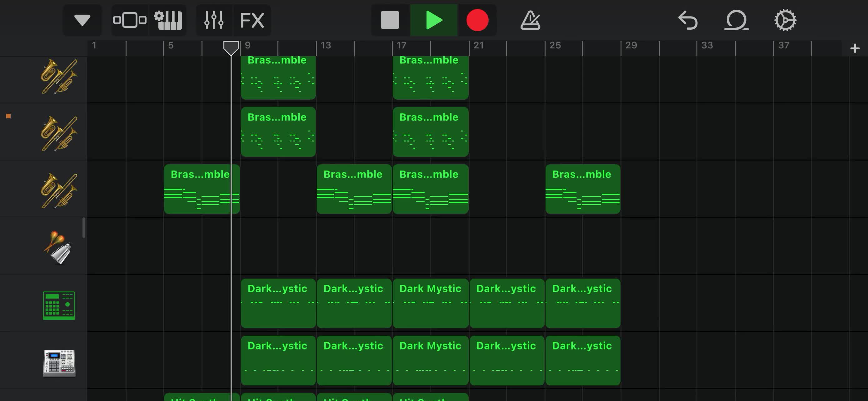Select bar 17 Dark Mystic region, drum machine track

coord(431,361)
